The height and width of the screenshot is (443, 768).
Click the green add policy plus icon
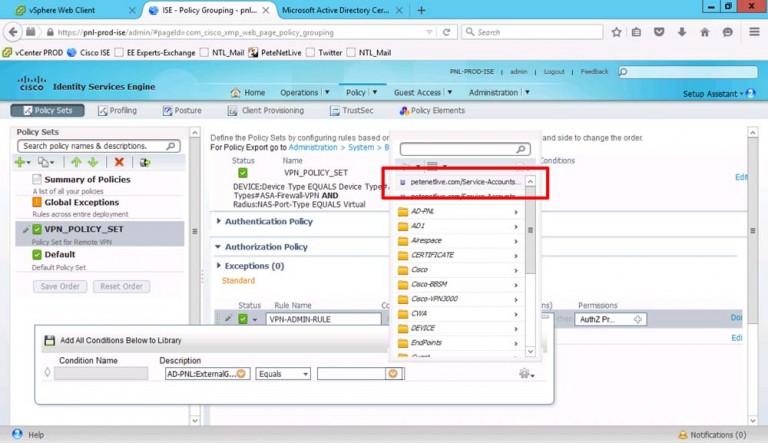(x=20, y=162)
